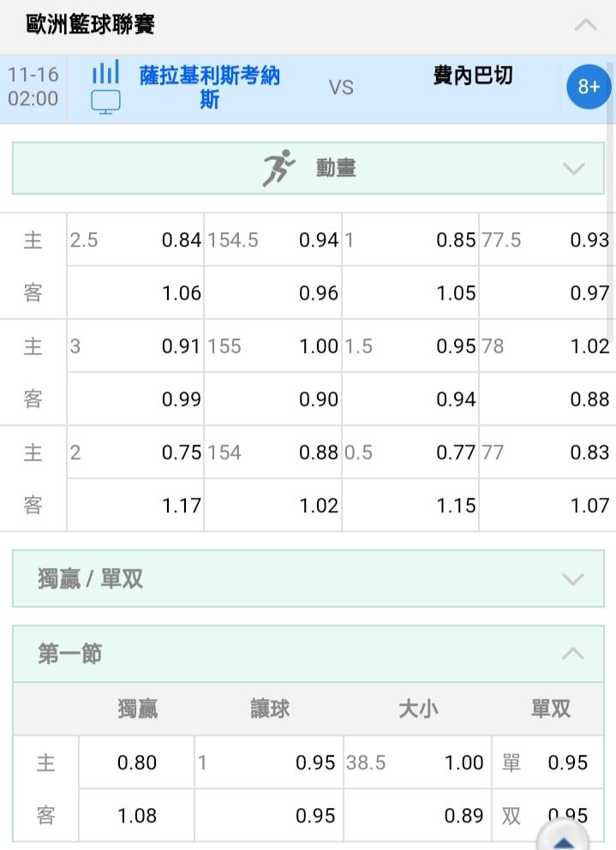Tap the 單双 column header

(x=551, y=709)
